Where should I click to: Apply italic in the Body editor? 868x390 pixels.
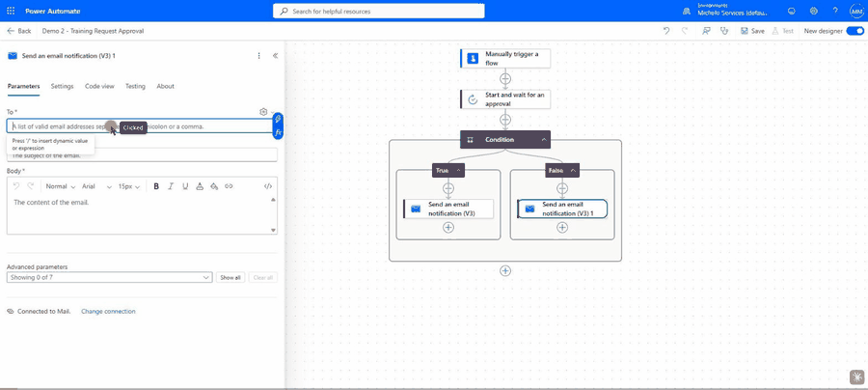point(171,186)
